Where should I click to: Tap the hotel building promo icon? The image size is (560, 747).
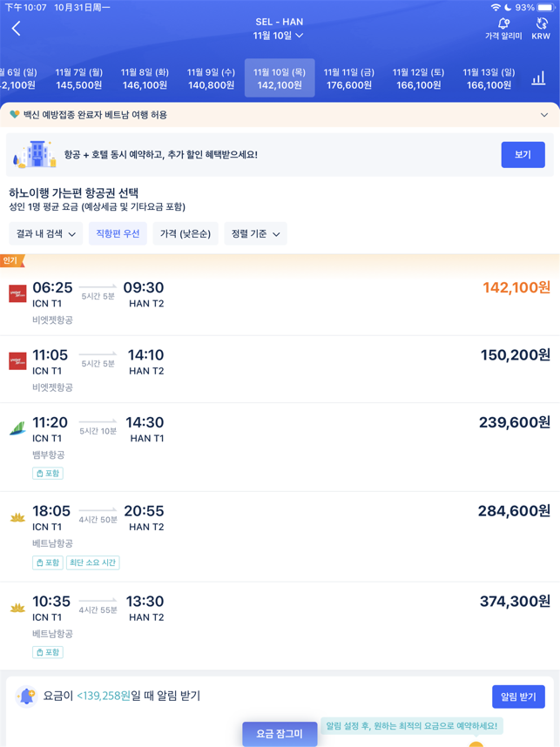[35, 154]
